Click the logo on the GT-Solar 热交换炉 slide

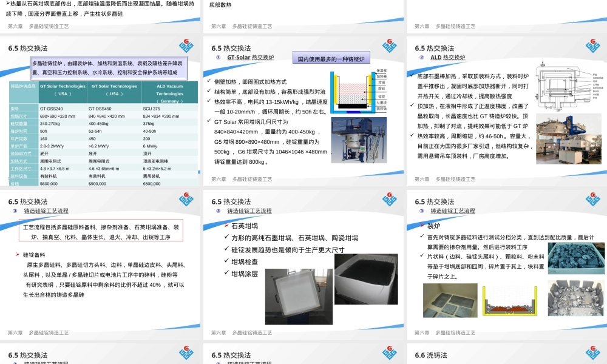pyautogui.click(x=390, y=45)
